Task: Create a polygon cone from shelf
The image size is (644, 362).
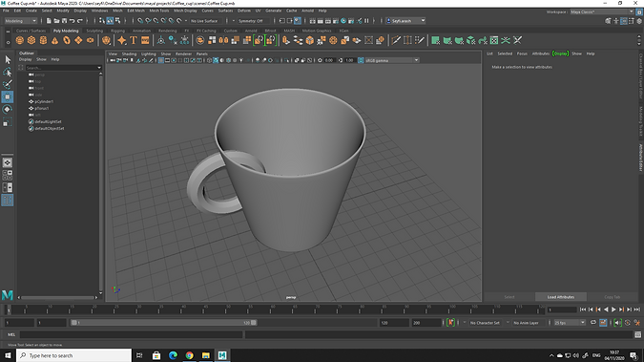Action: click(x=54, y=40)
